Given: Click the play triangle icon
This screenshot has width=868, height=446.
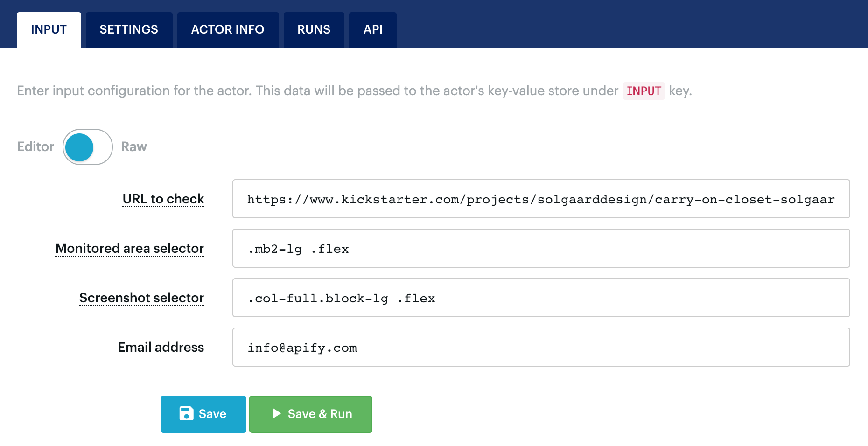Looking at the screenshot, I should 276,413.
